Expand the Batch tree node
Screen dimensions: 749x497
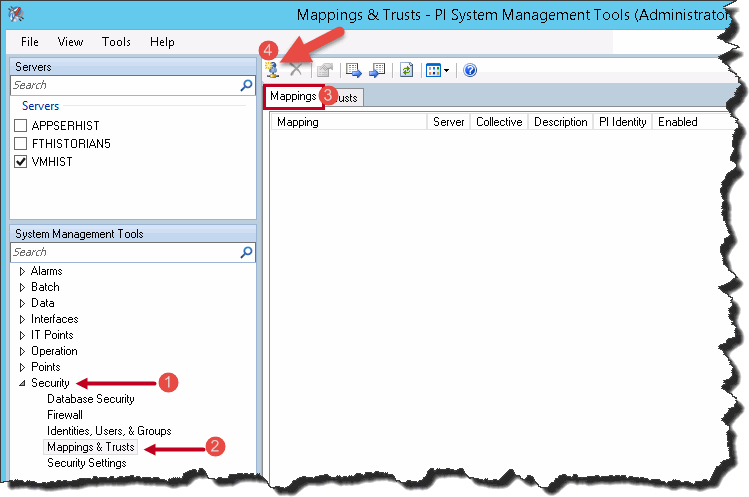[22, 287]
